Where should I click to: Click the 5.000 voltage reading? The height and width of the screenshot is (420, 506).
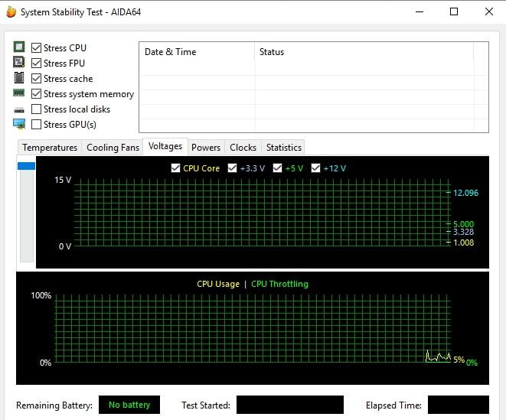[x=463, y=224]
